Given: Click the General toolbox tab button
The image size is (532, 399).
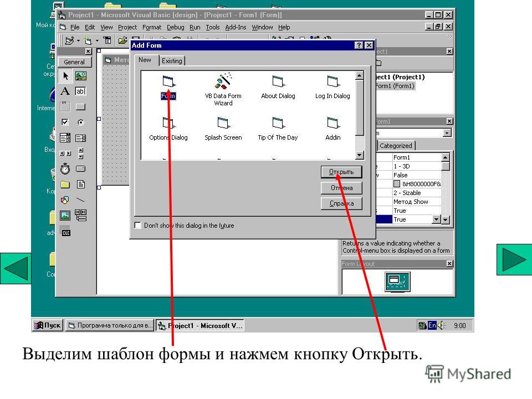Looking at the screenshot, I should click(74, 62).
